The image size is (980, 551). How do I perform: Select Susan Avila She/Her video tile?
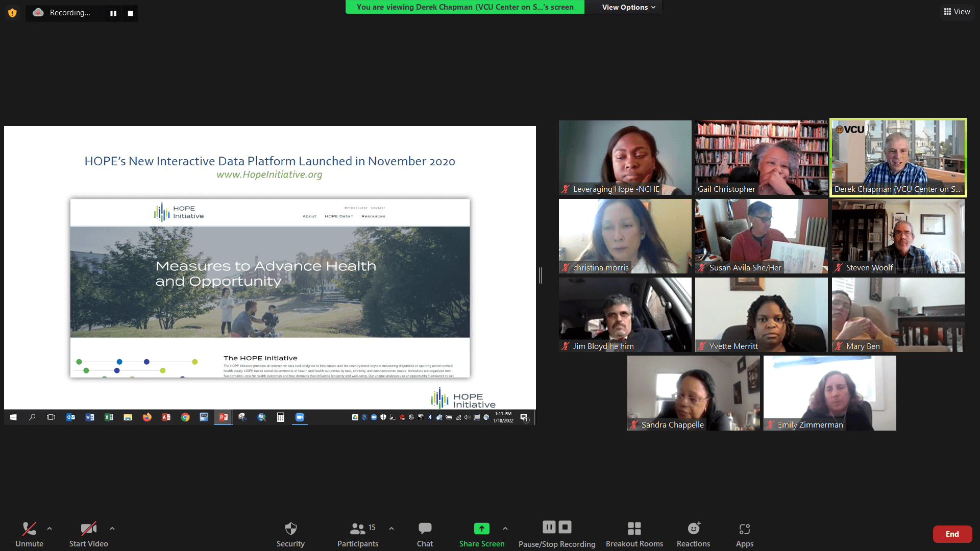762,236
